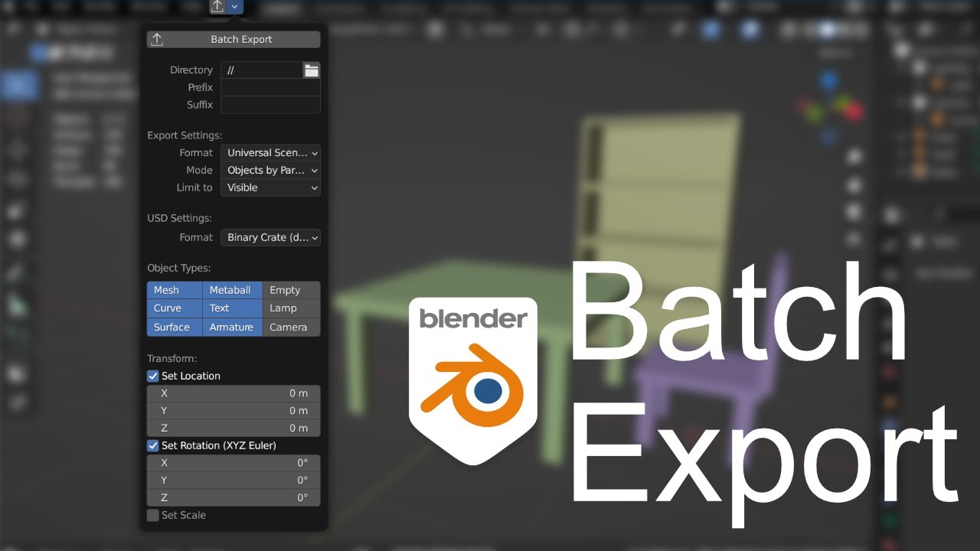Open the popover arrow beside the export icon

(235, 7)
